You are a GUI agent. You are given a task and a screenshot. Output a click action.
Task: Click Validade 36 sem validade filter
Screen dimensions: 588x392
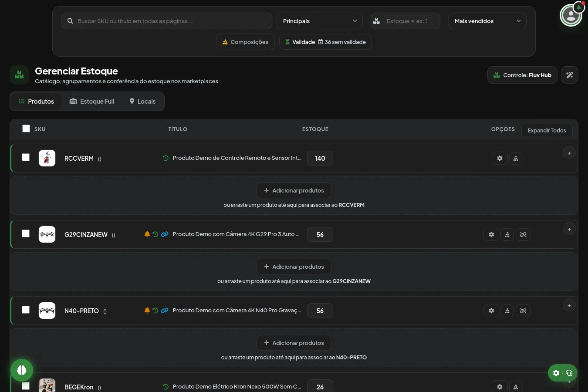[x=325, y=42]
